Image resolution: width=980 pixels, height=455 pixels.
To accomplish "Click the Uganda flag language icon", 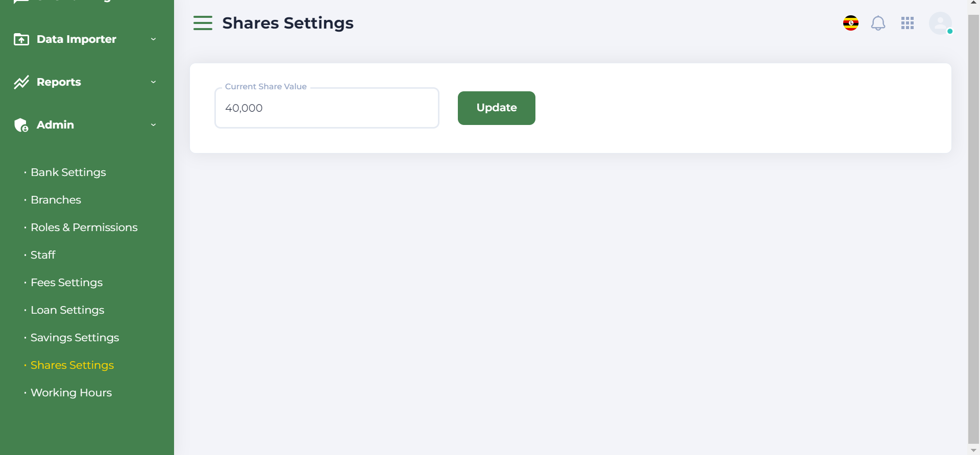I will (850, 23).
